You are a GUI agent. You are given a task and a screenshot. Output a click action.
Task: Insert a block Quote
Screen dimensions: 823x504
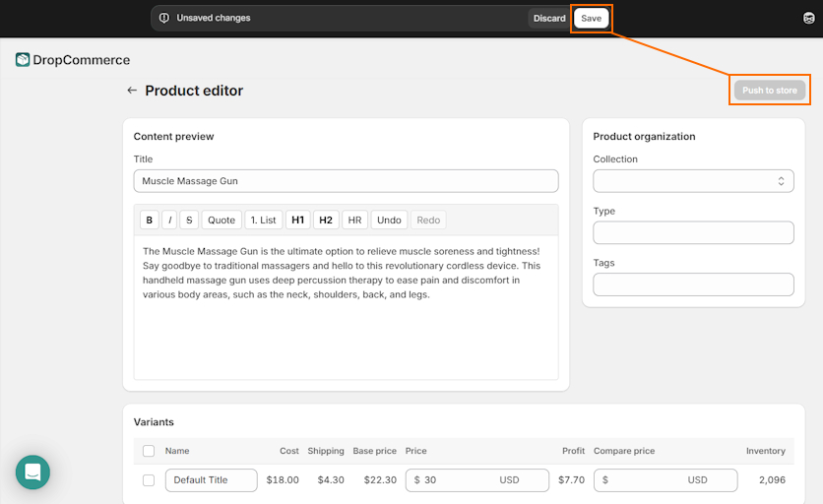click(x=222, y=220)
